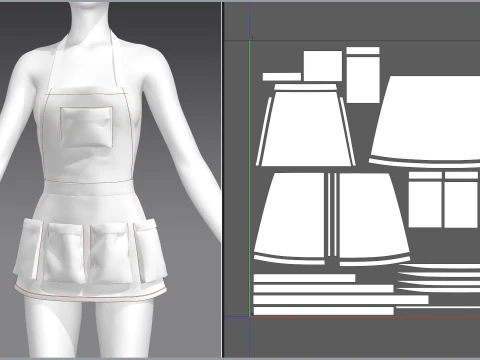Select the left tall pocket rectangle in the pocket pair
This screenshot has width=480, height=360.
point(425,204)
